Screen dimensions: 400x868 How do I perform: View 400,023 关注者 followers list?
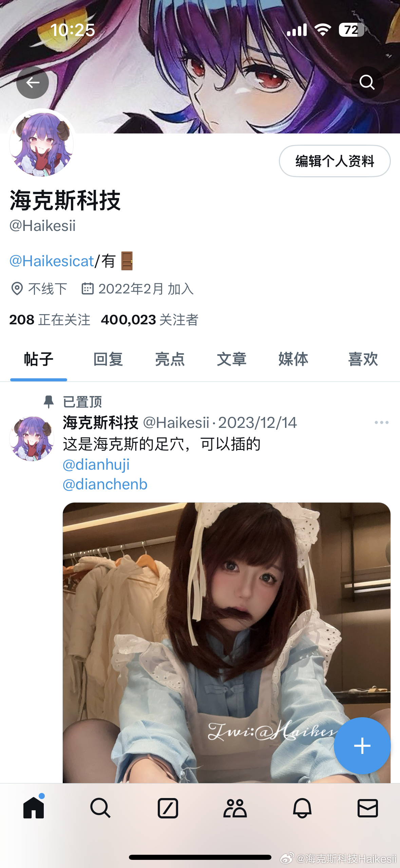(x=150, y=320)
